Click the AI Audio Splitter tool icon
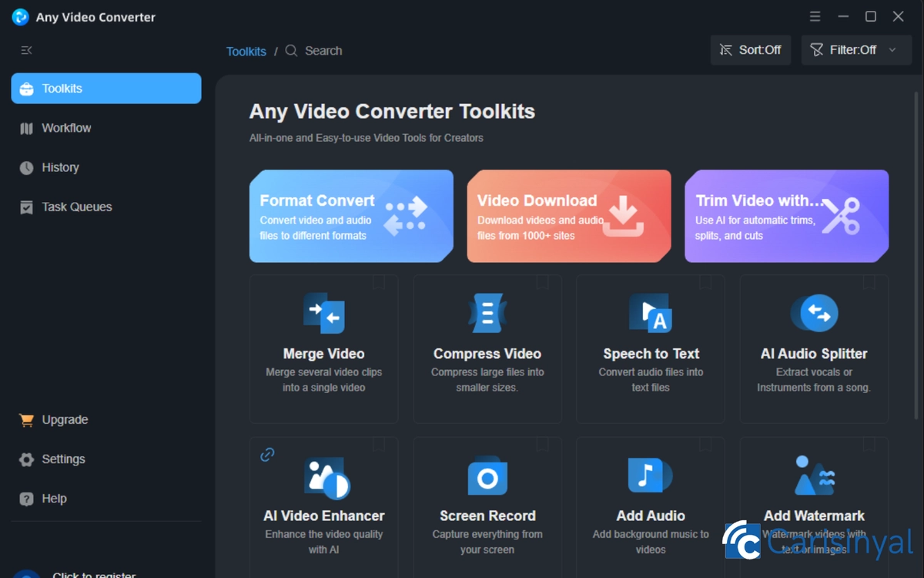Screen dimensions: 924x578 (815, 312)
